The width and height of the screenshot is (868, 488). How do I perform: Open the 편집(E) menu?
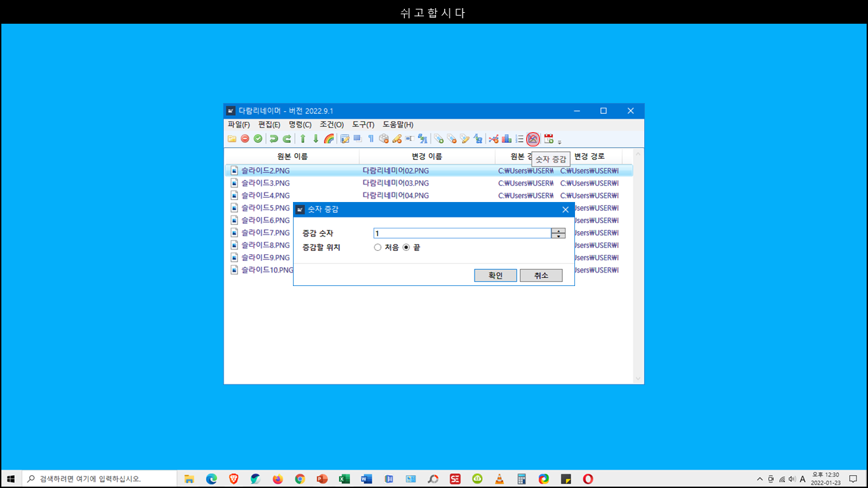click(269, 125)
